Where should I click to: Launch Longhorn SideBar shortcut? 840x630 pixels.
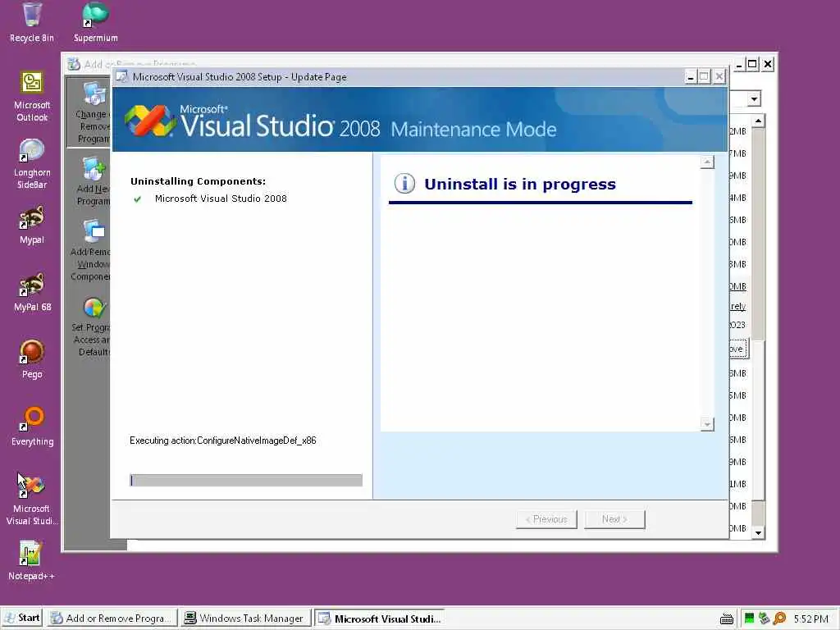click(x=32, y=164)
